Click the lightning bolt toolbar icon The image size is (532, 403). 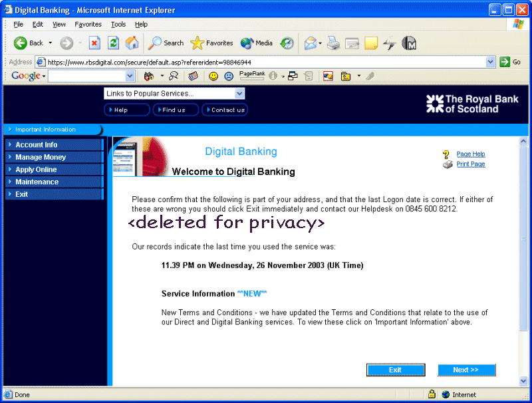click(x=390, y=43)
